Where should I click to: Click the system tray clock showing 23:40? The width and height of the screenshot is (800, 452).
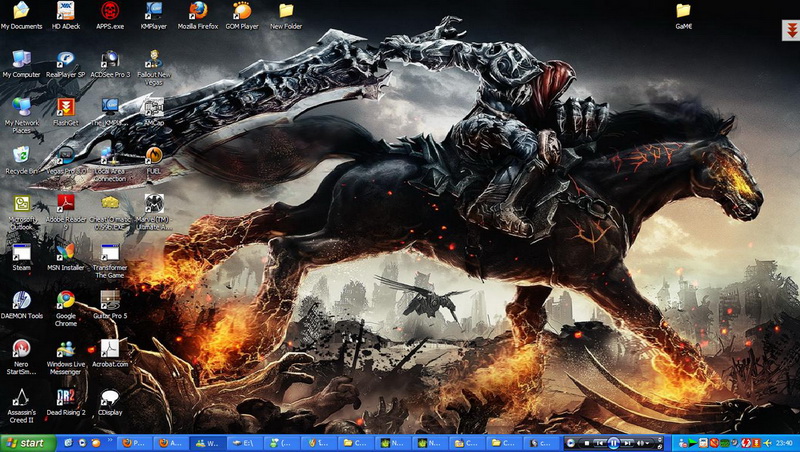coord(784,443)
